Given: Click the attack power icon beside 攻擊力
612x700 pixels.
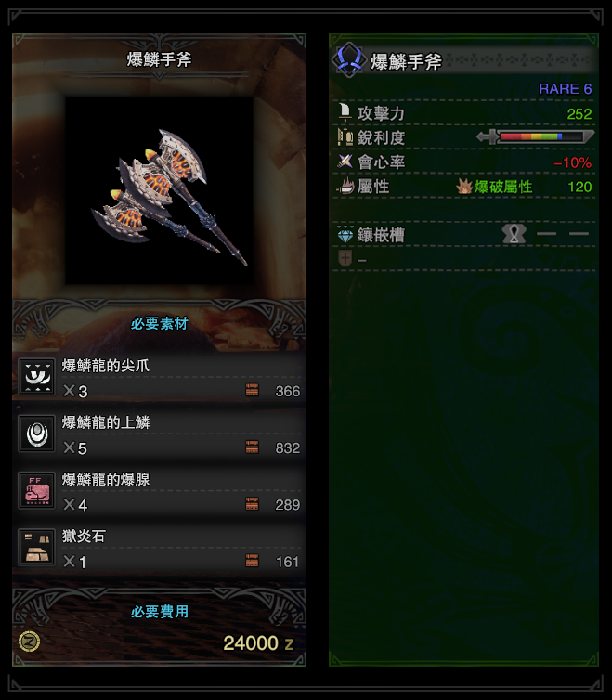Looking at the screenshot, I should pyautogui.click(x=345, y=112).
